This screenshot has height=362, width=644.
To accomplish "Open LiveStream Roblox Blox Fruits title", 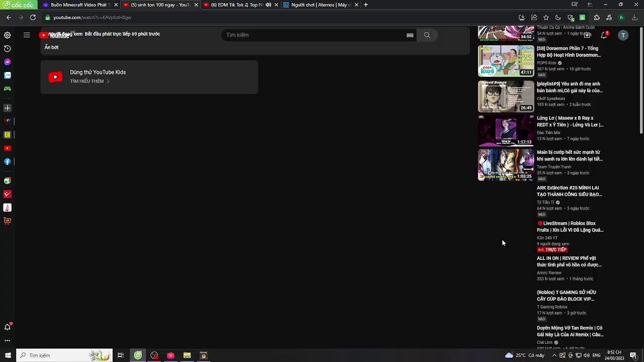I will [x=570, y=227].
